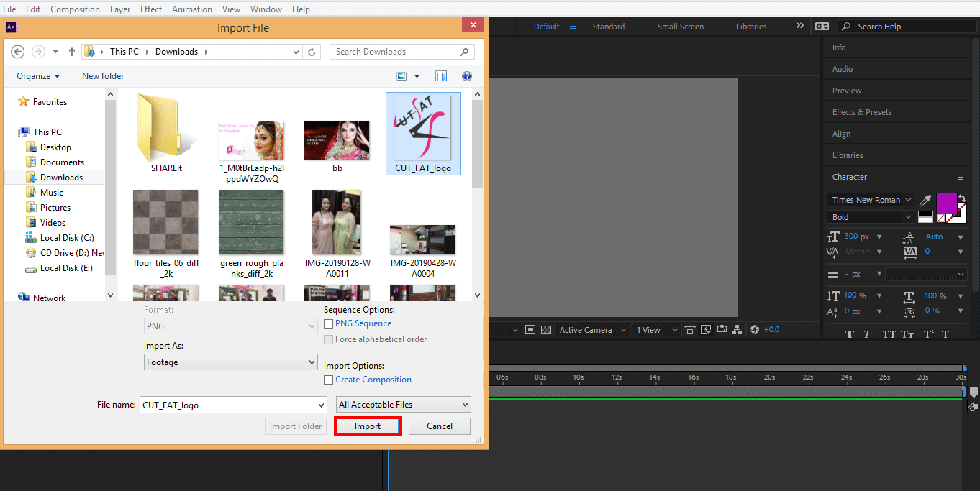The height and width of the screenshot is (491, 980).
Task: Click the purple fill color swatch
Action: pos(945,203)
